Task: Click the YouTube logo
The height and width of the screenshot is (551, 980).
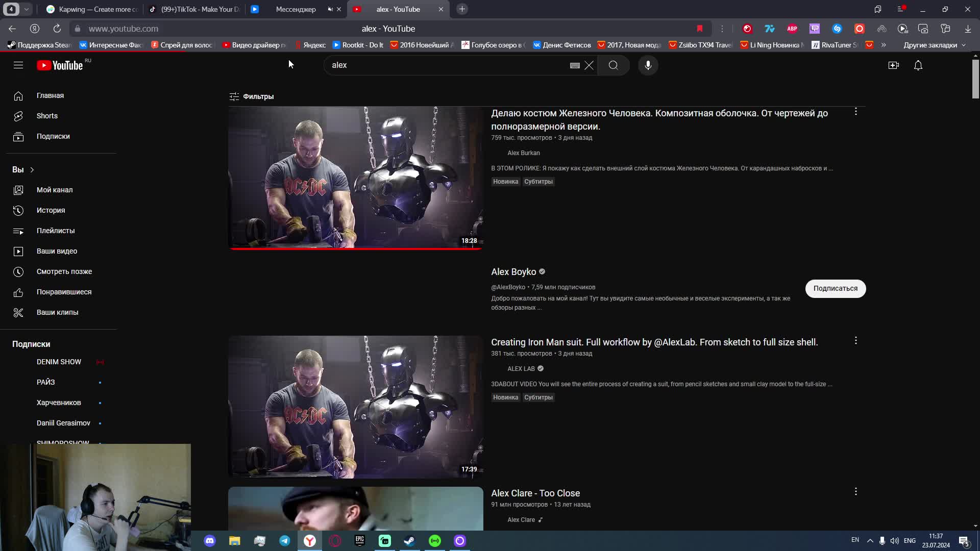Action: [x=60, y=65]
